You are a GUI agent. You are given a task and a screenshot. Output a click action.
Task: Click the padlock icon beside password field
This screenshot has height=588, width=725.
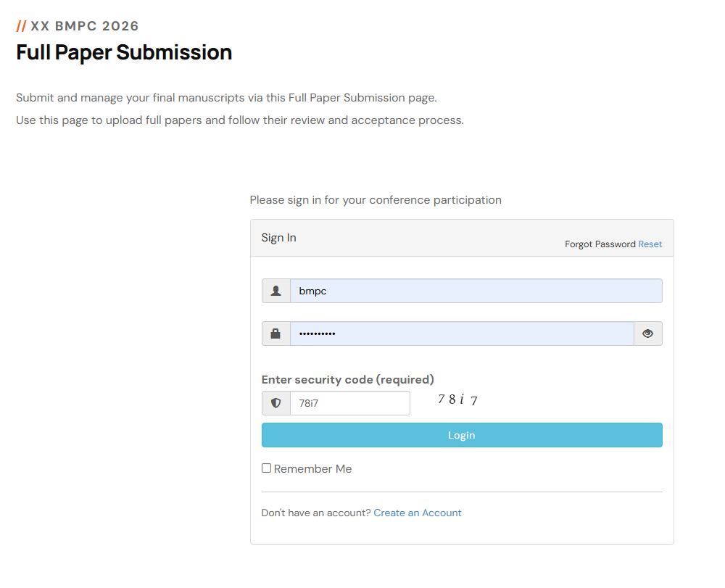click(x=275, y=334)
